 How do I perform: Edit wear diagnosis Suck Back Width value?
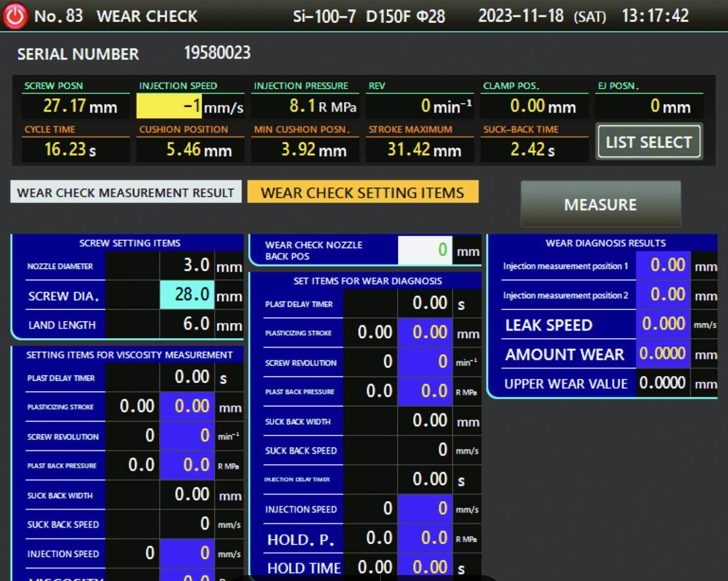coord(425,421)
